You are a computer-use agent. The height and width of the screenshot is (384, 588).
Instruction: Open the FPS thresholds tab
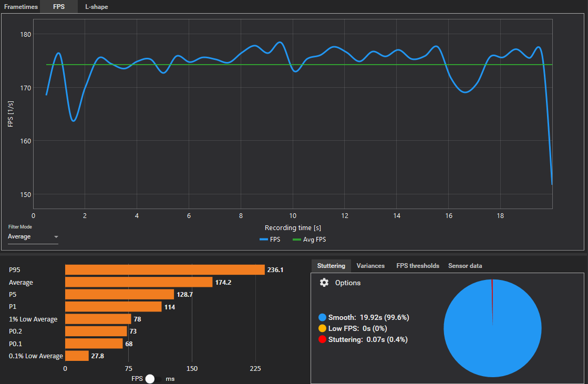coord(418,266)
